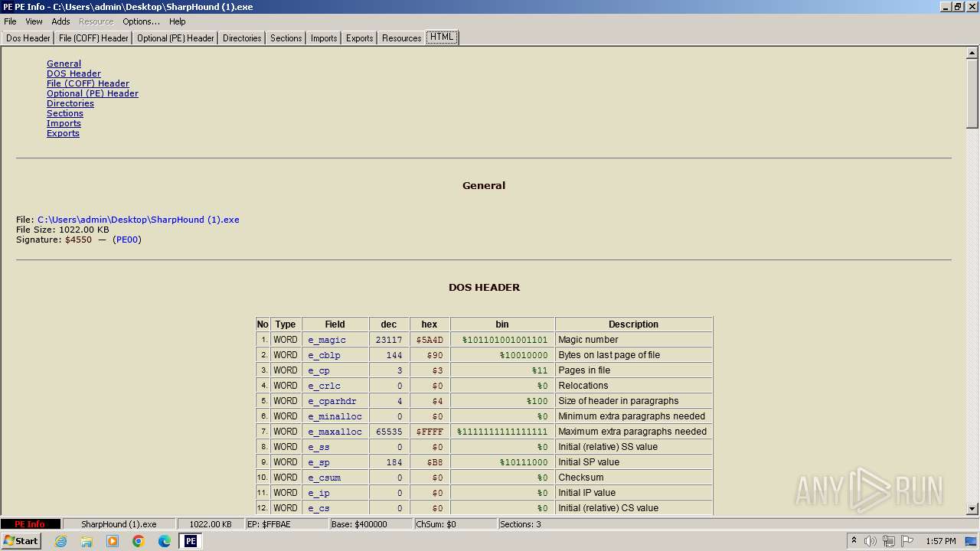This screenshot has height=551, width=980.
Task: Switch to the Dos Header tab
Action: tap(28, 38)
